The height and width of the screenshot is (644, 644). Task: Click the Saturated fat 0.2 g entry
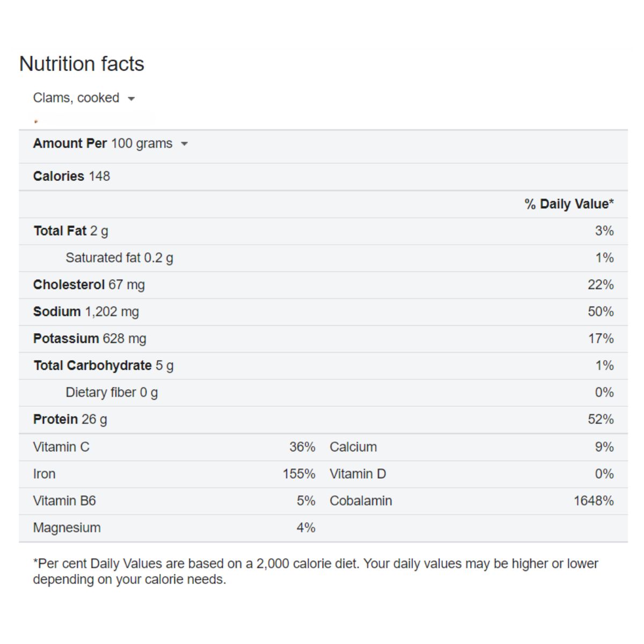[119, 258]
